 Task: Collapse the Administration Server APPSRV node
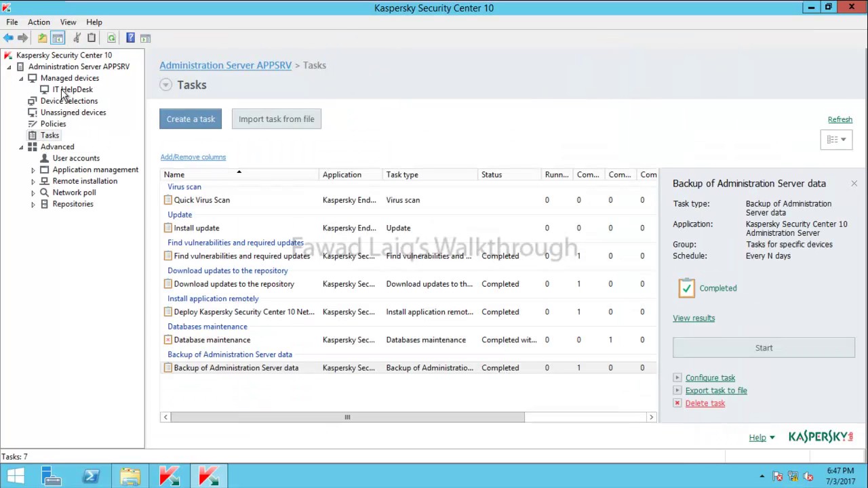click(x=9, y=66)
